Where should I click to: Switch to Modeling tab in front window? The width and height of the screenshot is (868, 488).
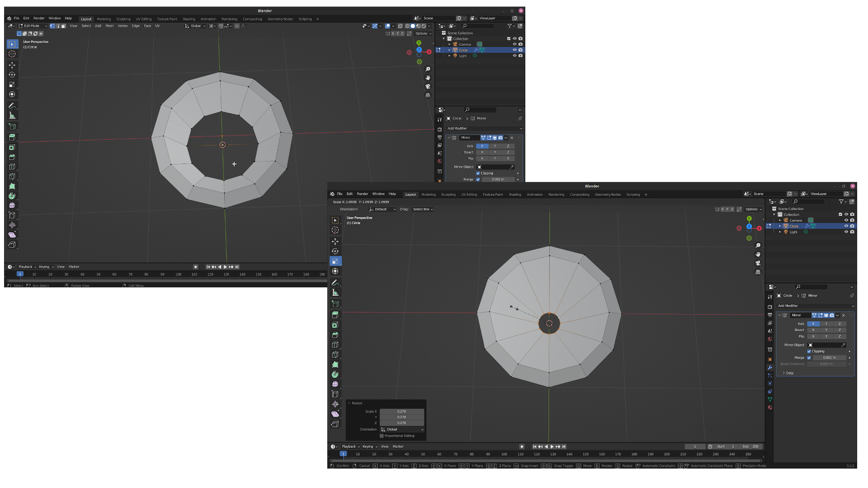point(429,195)
